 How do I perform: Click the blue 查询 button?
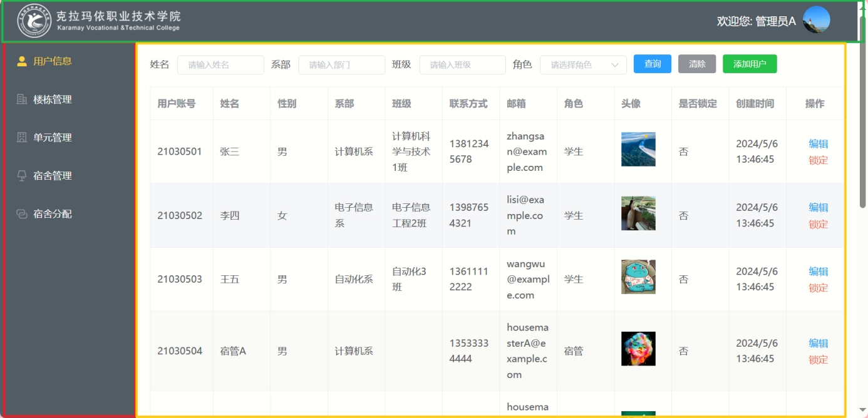click(653, 64)
